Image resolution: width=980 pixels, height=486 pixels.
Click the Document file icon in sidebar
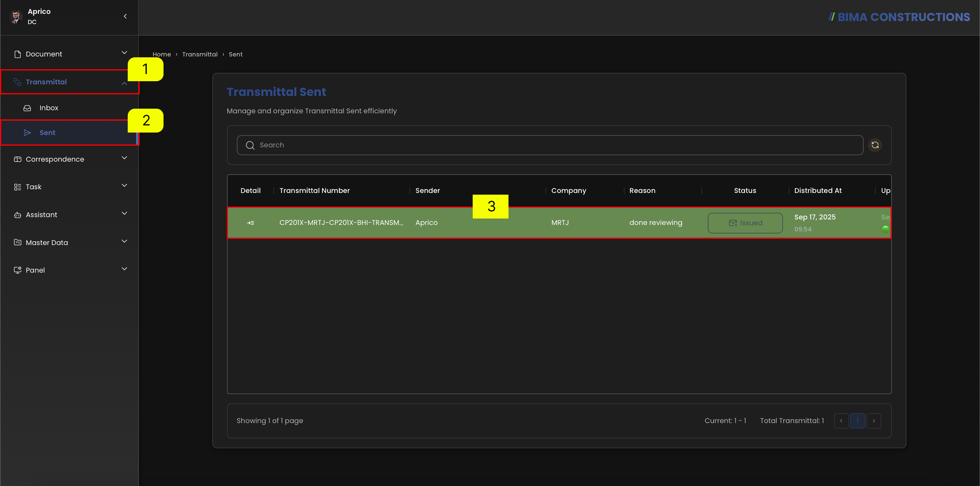(x=18, y=54)
